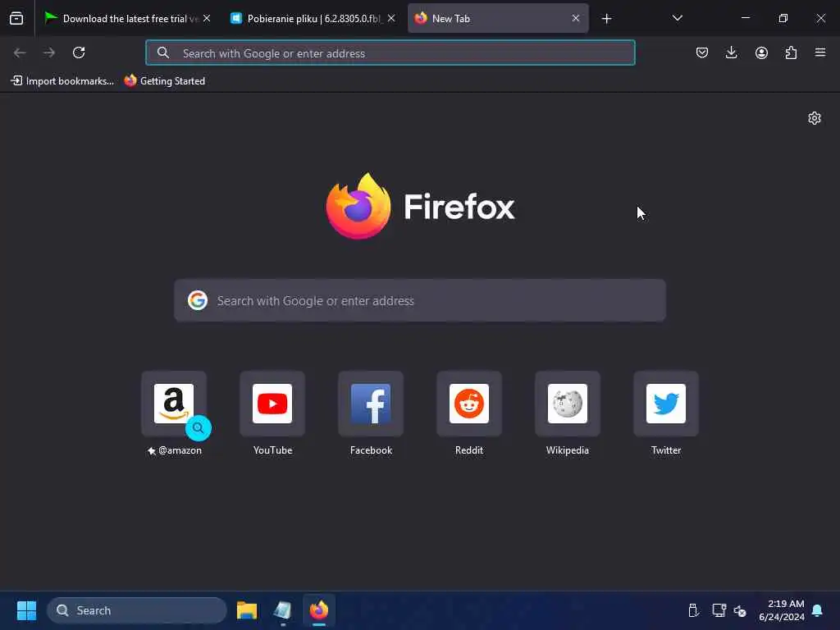
Task: Click the network tray icon
Action: tap(719, 610)
